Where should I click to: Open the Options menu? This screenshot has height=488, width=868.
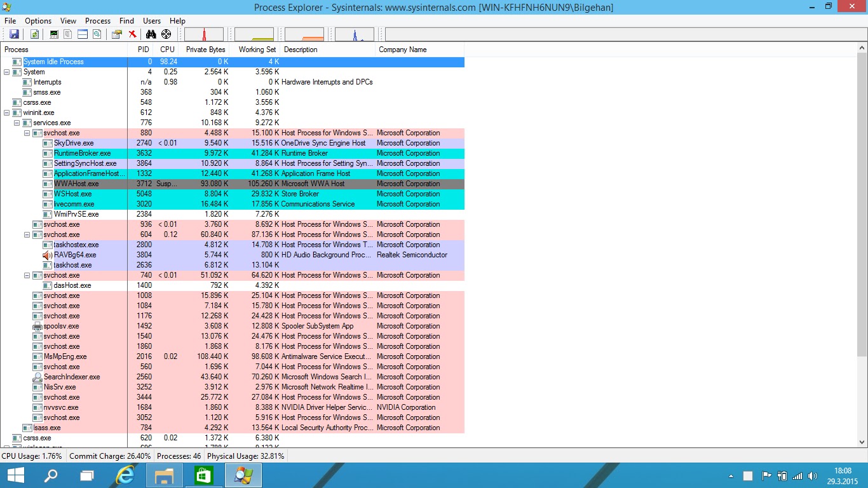click(x=38, y=21)
